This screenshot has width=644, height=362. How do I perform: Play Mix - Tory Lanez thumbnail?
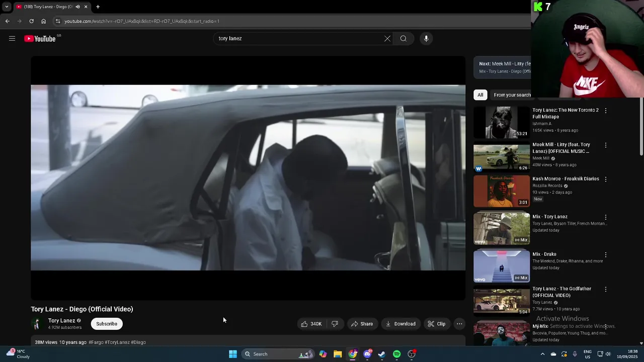(502, 229)
